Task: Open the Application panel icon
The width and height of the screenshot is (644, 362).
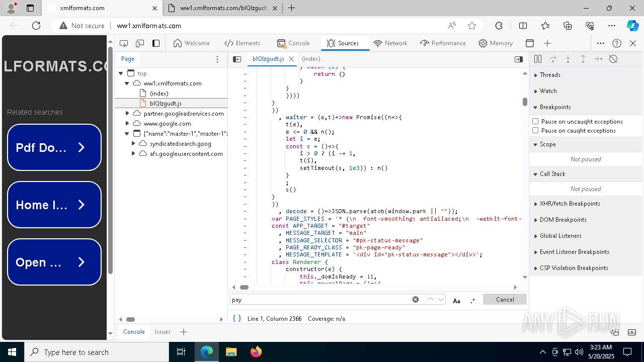Action: 530,43
